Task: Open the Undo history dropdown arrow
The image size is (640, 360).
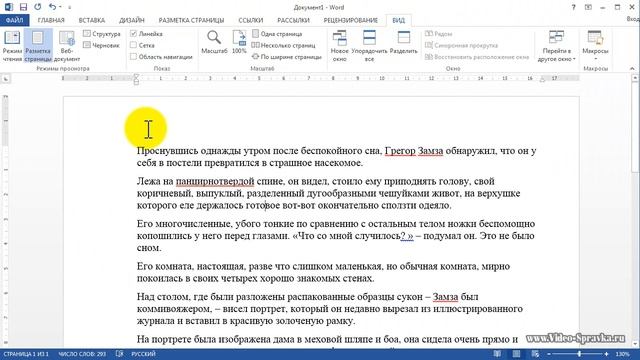Action: pyautogui.click(x=60, y=7)
